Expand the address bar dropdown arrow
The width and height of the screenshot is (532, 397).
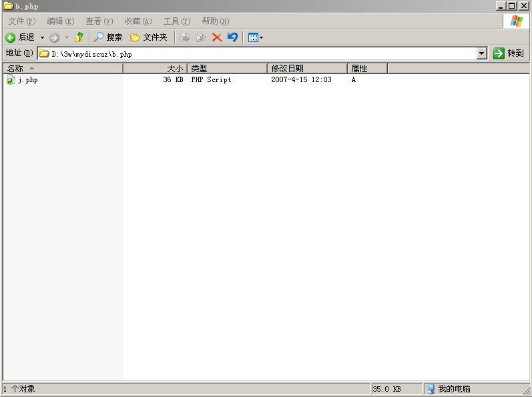[x=482, y=53]
